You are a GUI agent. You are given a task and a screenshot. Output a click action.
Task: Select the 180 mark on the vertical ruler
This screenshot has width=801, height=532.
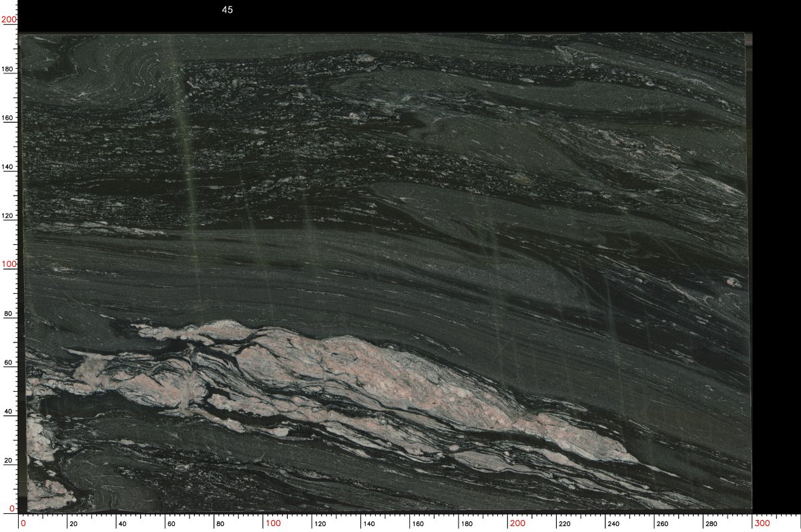(9, 69)
